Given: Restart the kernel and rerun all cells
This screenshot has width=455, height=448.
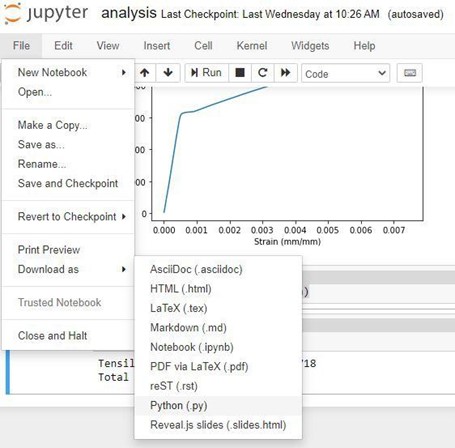Looking at the screenshot, I should click(286, 73).
